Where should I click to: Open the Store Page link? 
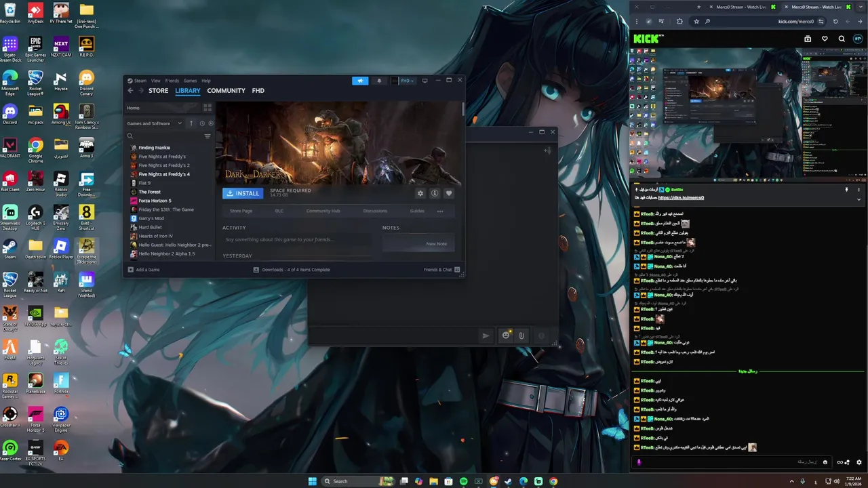point(241,211)
